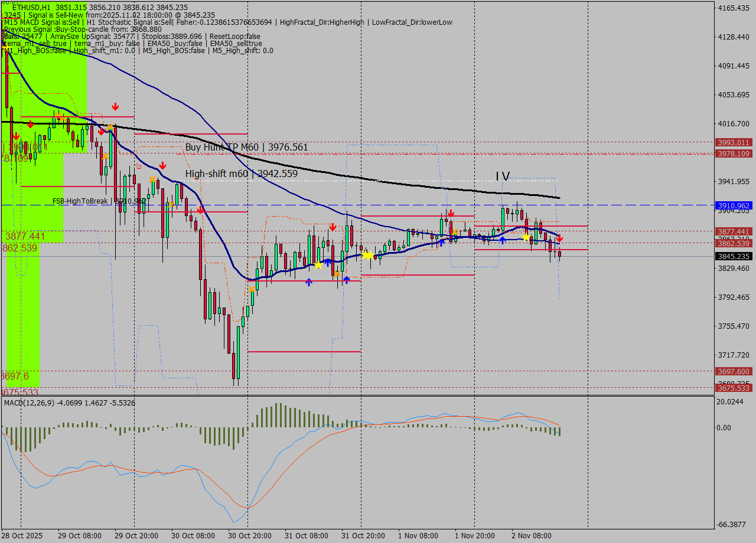Click the blue 3910.962 price tag
The height and width of the screenshot is (543, 756).
[x=733, y=206]
